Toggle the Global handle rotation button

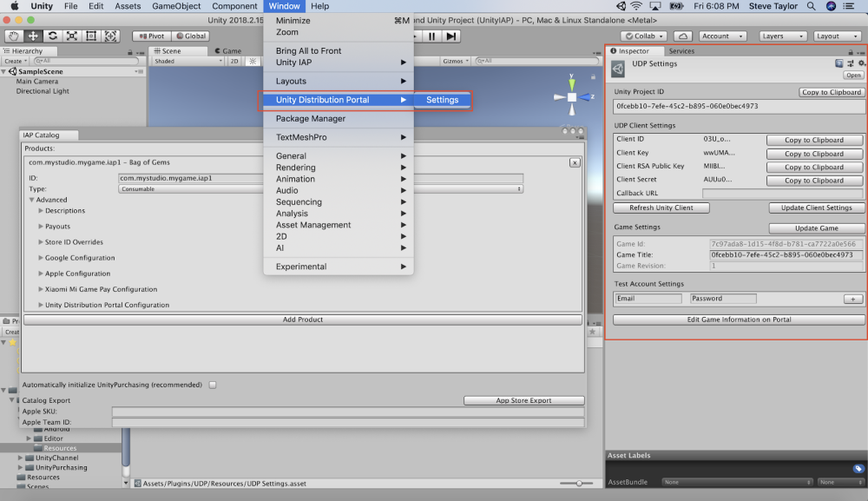pos(191,36)
